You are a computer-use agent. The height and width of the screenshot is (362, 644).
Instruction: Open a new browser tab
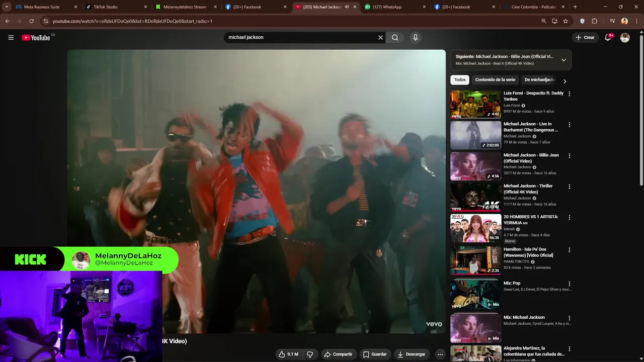tap(575, 7)
